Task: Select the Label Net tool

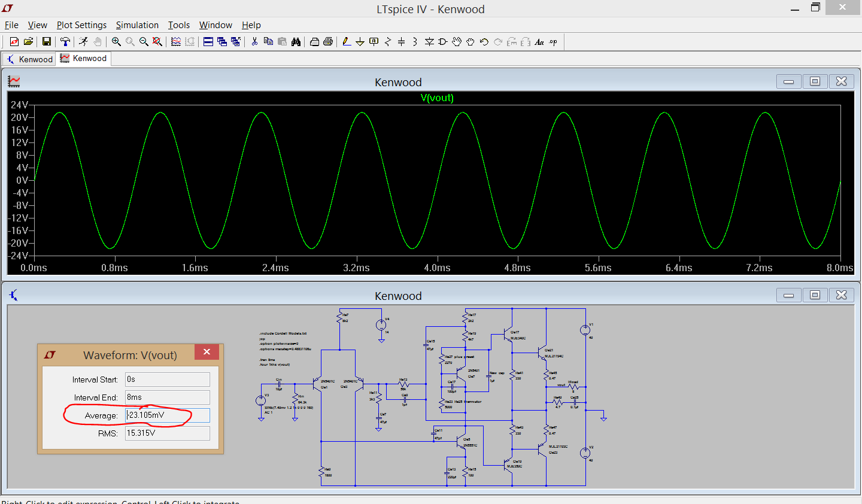Action: coord(374,41)
